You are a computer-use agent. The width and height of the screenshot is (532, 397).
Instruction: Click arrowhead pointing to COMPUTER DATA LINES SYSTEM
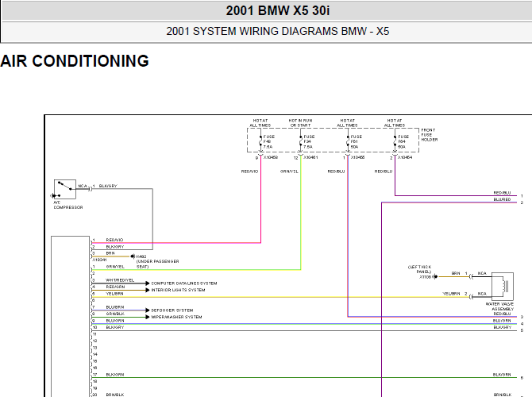coord(148,283)
